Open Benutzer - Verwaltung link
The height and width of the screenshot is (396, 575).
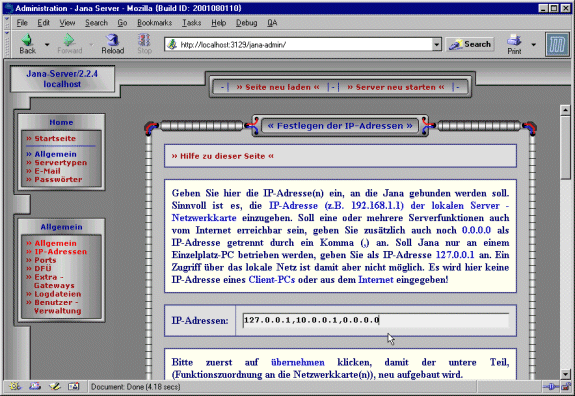point(54,306)
